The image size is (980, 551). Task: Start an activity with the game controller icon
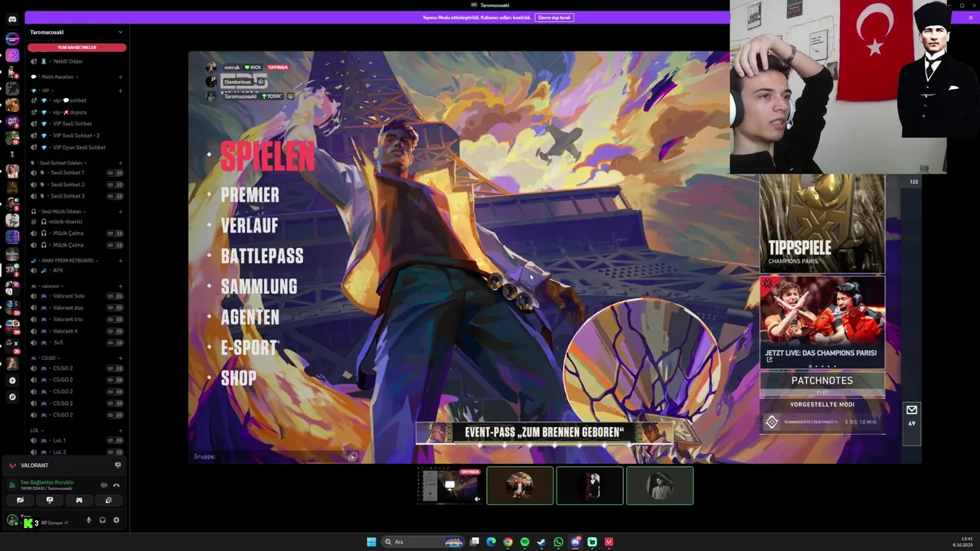point(79,500)
